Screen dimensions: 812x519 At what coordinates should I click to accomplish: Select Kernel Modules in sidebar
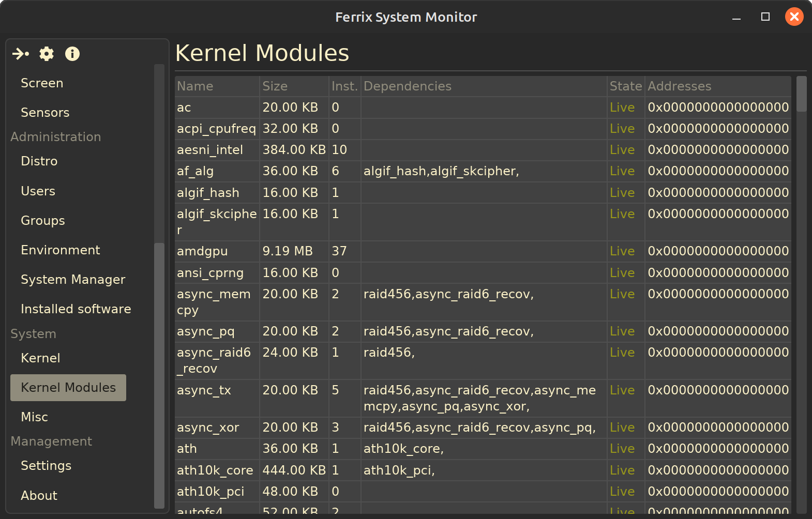tap(68, 388)
